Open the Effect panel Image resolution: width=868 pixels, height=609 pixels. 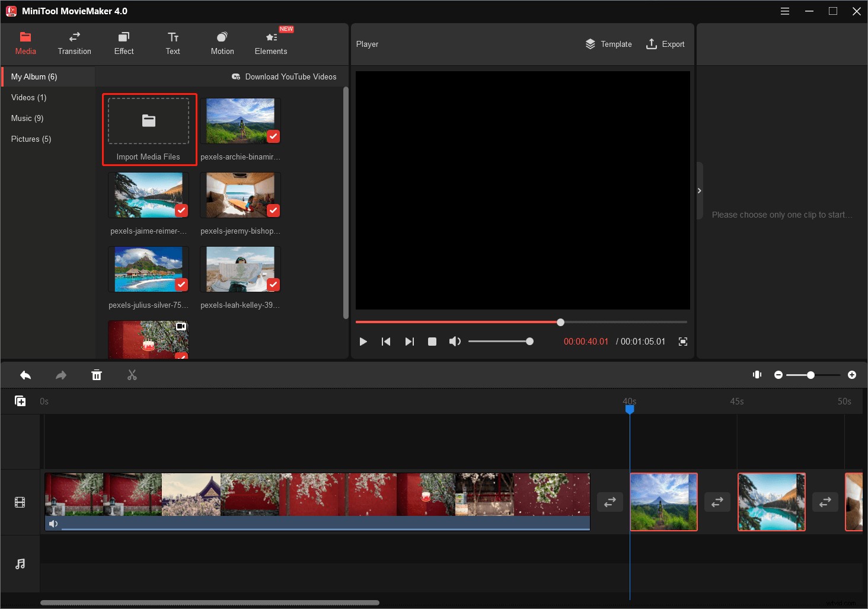(x=123, y=43)
